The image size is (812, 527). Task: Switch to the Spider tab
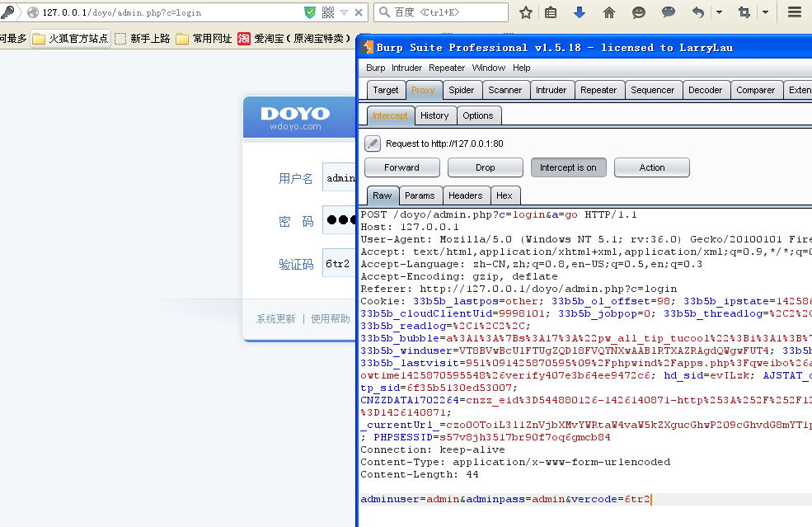click(x=462, y=90)
